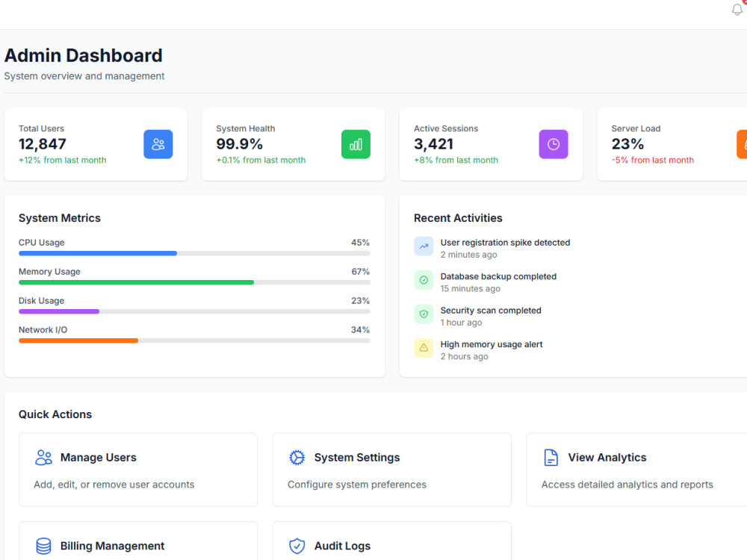The image size is (747, 560).
Task: Click the System Metrics heading
Action: 60,218
